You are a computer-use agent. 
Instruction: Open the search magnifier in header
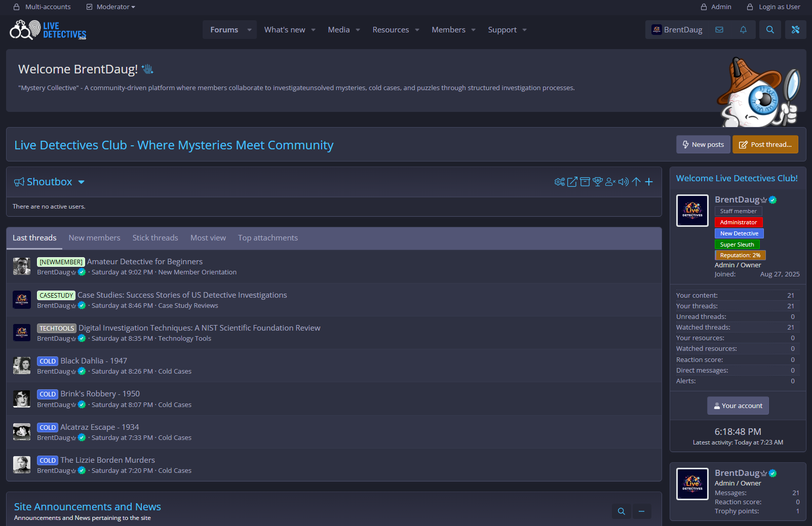770,30
